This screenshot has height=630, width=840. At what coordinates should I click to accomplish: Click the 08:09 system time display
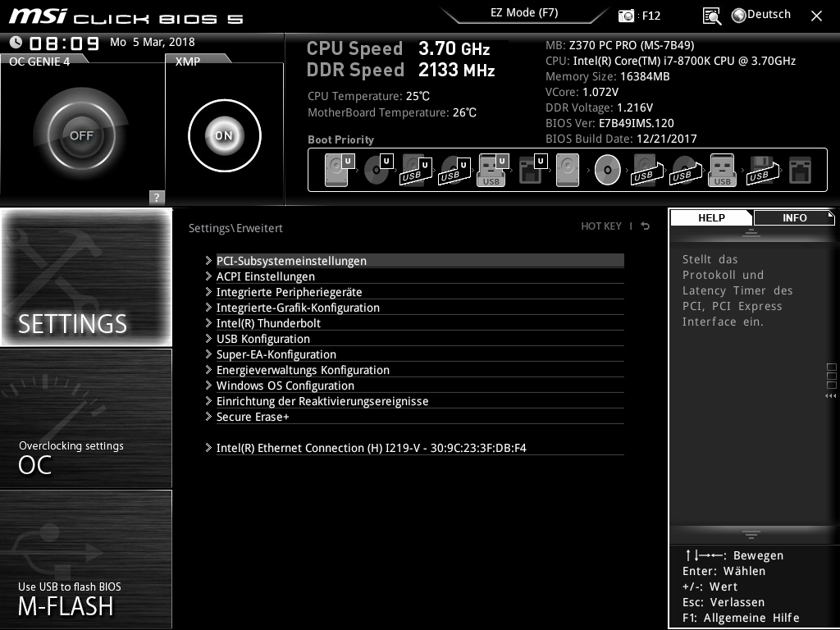[x=64, y=43]
